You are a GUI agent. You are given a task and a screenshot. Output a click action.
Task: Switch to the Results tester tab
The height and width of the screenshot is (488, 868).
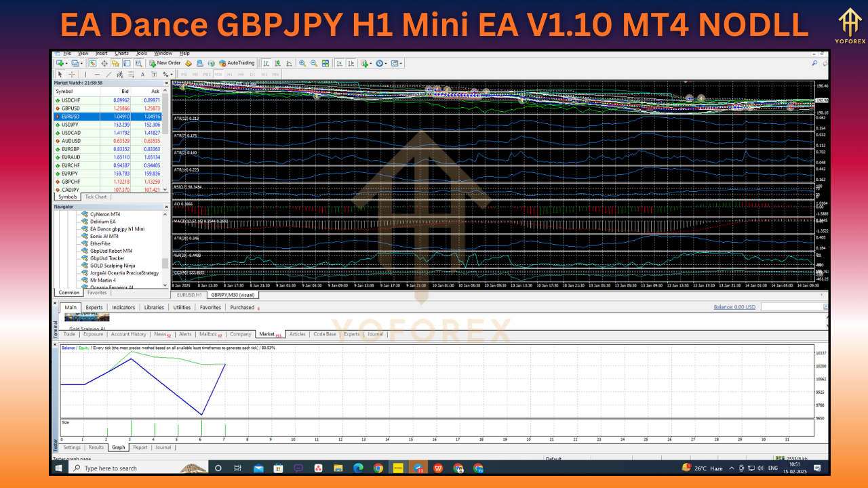coord(96,447)
